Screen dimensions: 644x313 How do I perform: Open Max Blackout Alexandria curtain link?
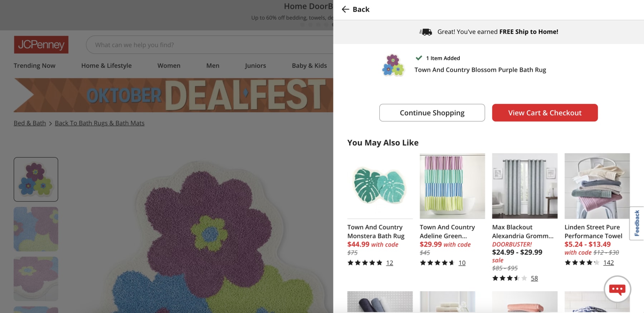522,232
